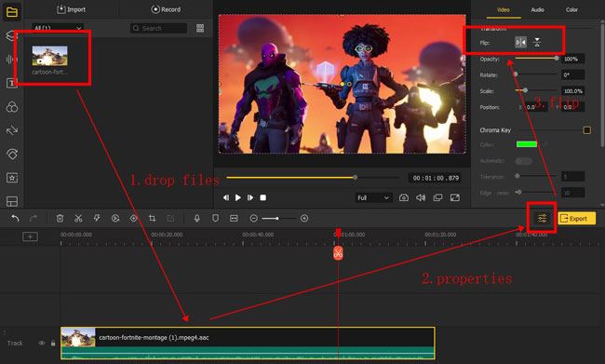Open the split-screen layout sidebar icon
Screen dimensions: 605x364
(x=11, y=201)
